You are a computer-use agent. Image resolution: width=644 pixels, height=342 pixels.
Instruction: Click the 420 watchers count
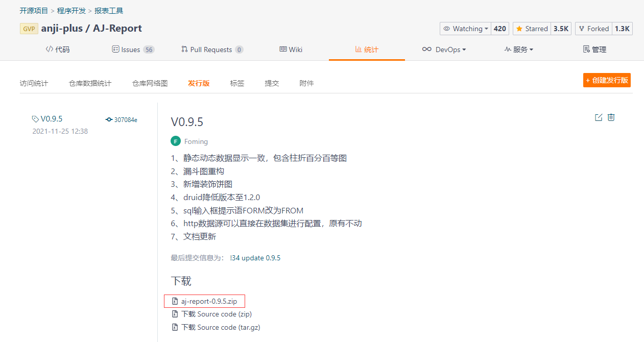[x=499, y=29]
